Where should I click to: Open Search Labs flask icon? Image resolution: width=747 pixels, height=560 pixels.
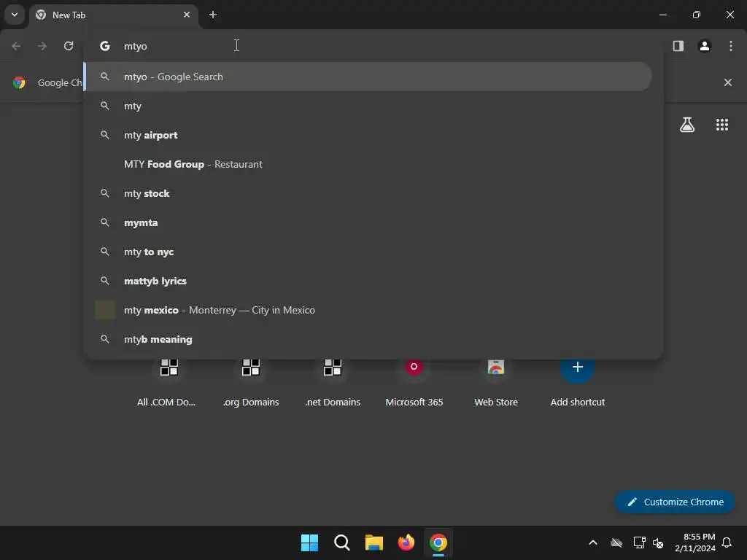tap(687, 125)
